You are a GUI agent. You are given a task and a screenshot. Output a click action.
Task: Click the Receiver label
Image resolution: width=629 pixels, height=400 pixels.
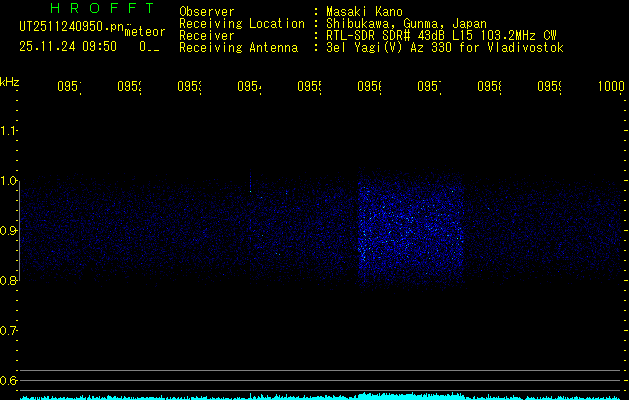[207, 36]
